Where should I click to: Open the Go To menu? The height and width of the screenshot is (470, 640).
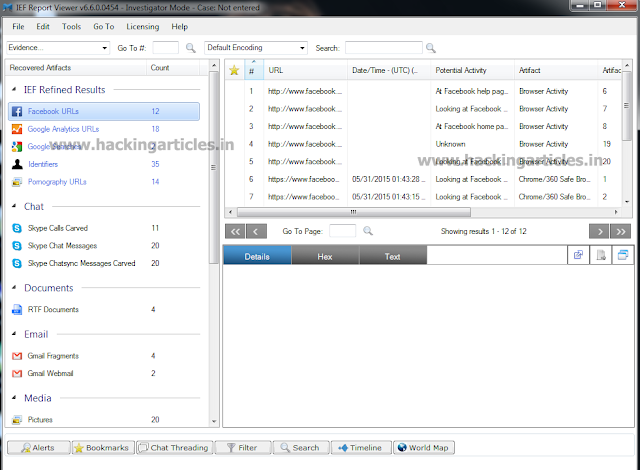(104, 27)
